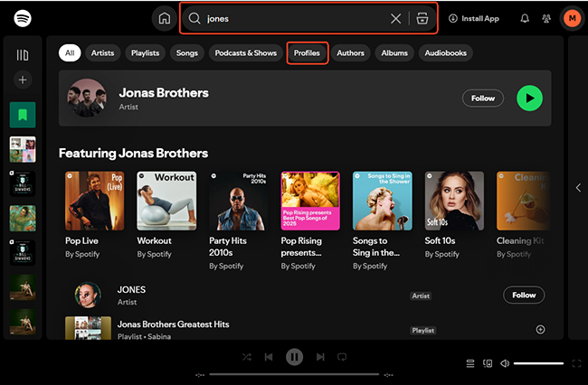
Task: Skip to next track
Action: coord(320,357)
